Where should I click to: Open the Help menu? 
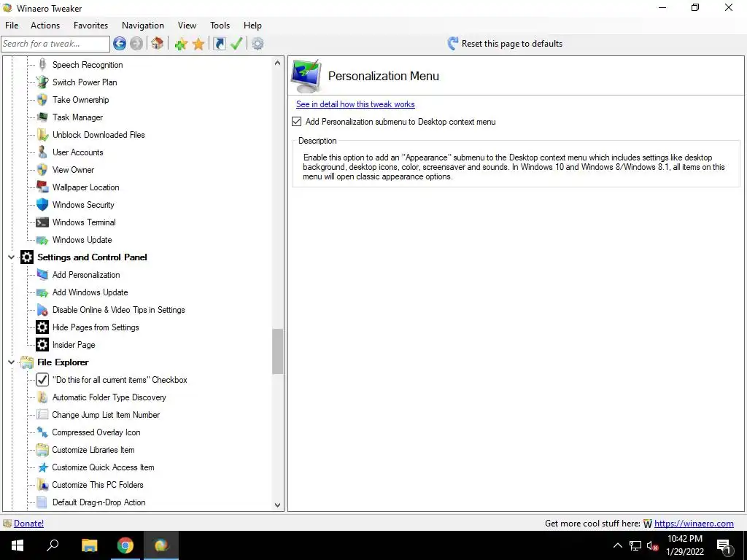tap(252, 26)
